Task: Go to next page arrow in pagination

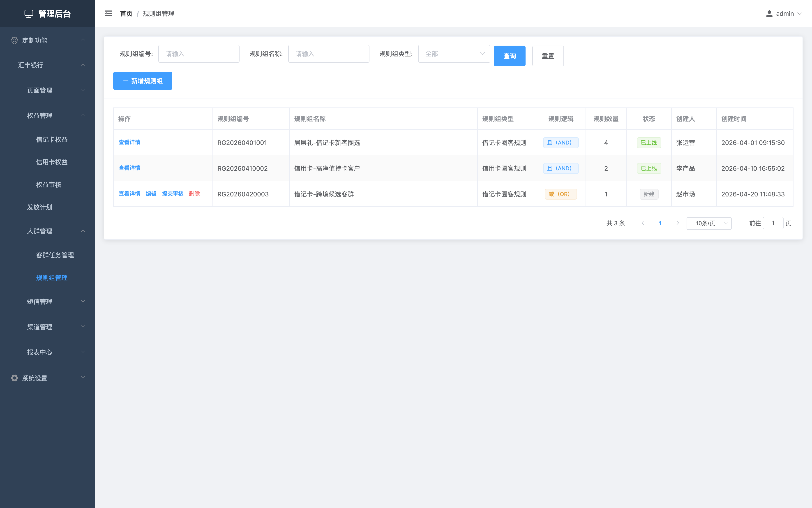Action: (x=677, y=223)
